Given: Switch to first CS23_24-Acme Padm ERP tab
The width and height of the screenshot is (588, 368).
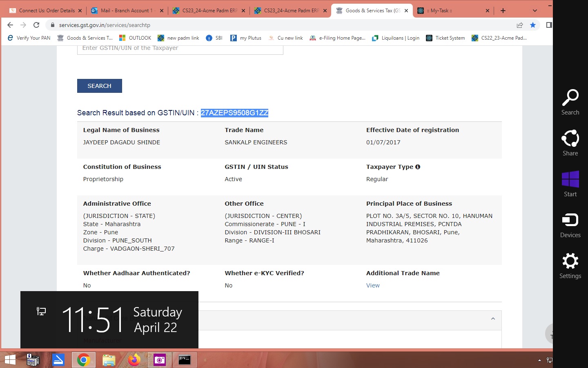Looking at the screenshot, I should [x=210, y=11].
